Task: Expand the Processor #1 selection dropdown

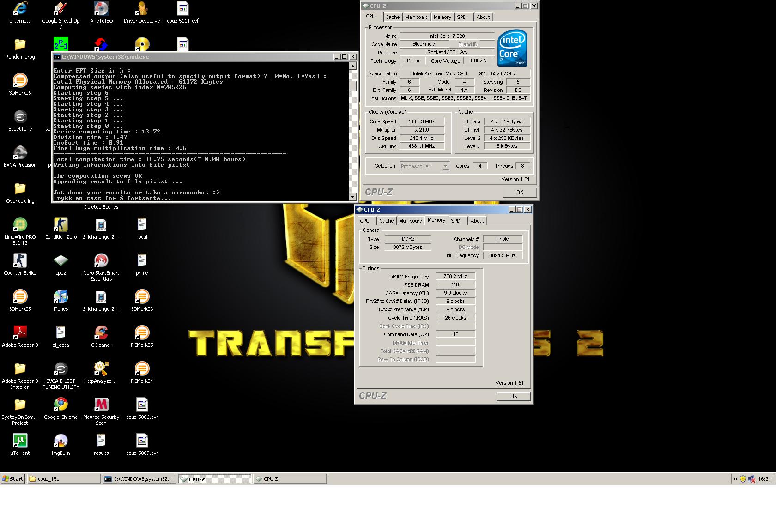Action: pos(446,166)
